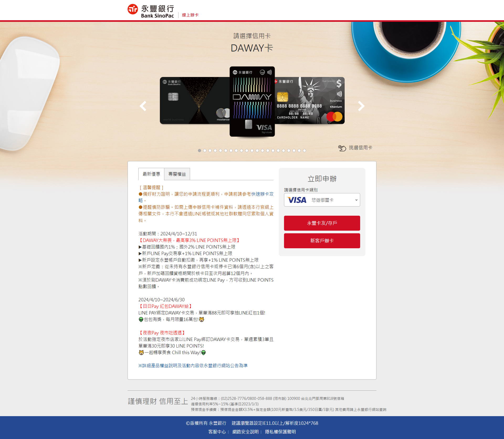The image size is (504, 439).
Task: Open the 專屬權益 tab
Action: [177, 174]
